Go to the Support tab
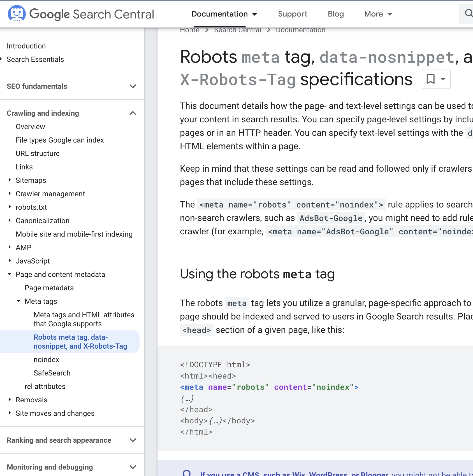Image resolution: width=473 pixels, height=476 pixels. 293,14
